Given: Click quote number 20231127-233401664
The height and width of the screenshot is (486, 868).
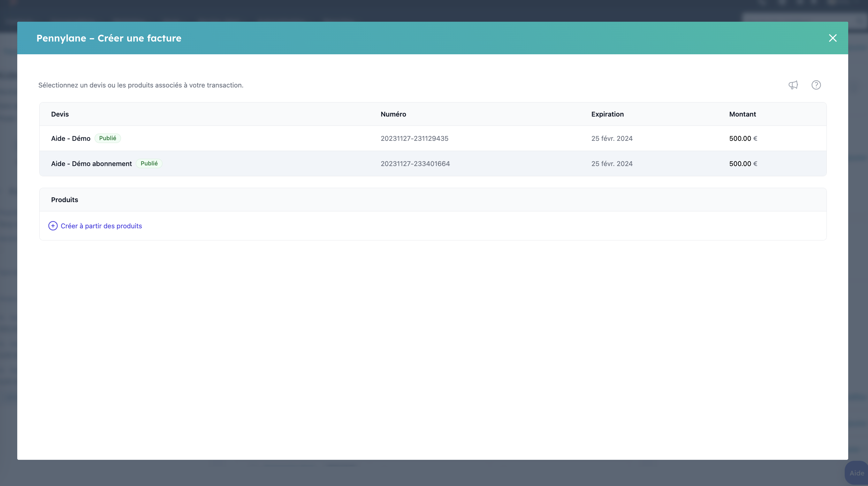Looking at the screenshot, I should pos(415,164).
